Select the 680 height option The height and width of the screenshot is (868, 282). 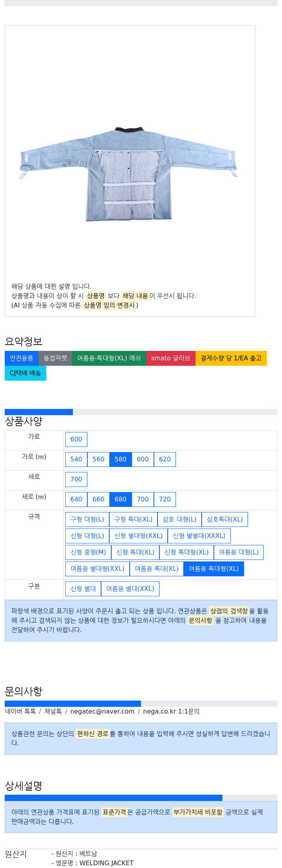pos(121,499)
